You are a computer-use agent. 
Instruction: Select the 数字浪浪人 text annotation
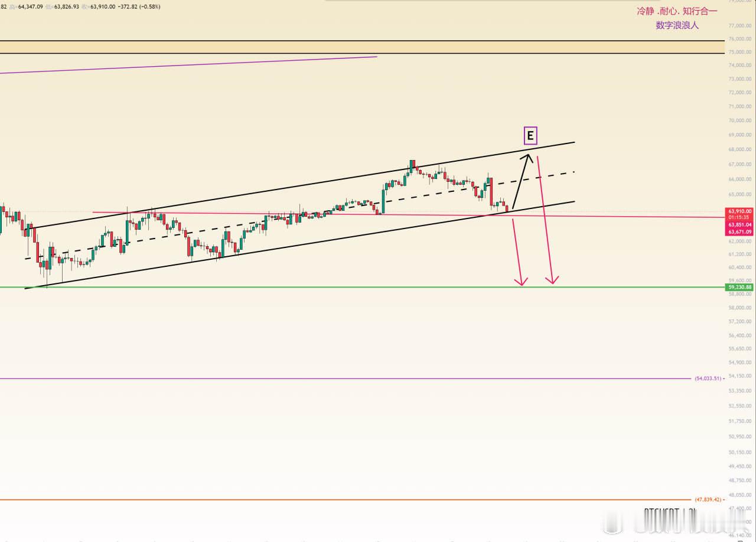677,25
